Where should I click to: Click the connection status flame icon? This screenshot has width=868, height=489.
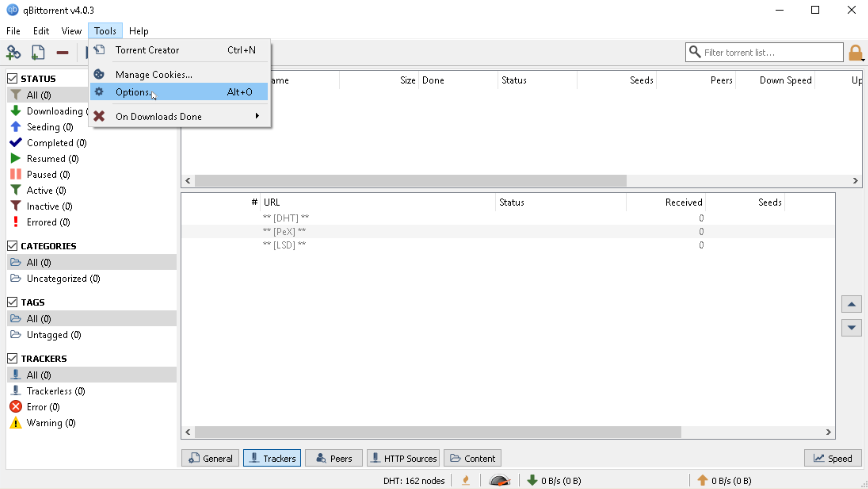point(466,480)
